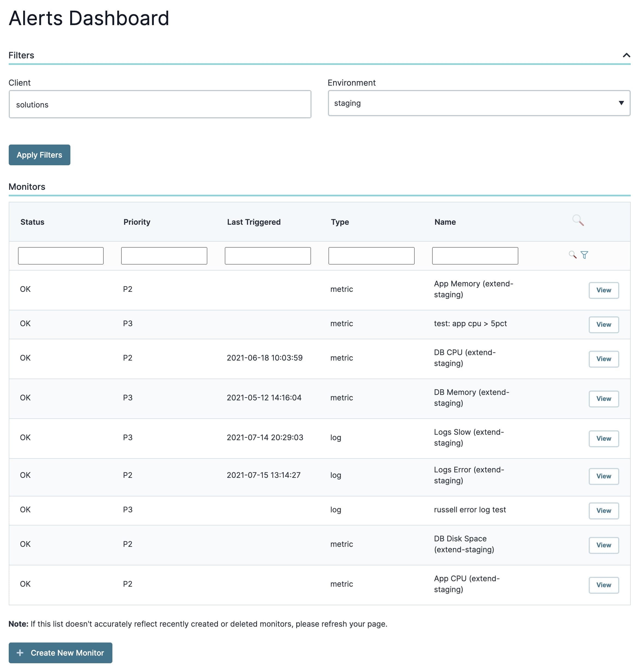
Task: Click the Status column filter box
Action: pos(61,256)
